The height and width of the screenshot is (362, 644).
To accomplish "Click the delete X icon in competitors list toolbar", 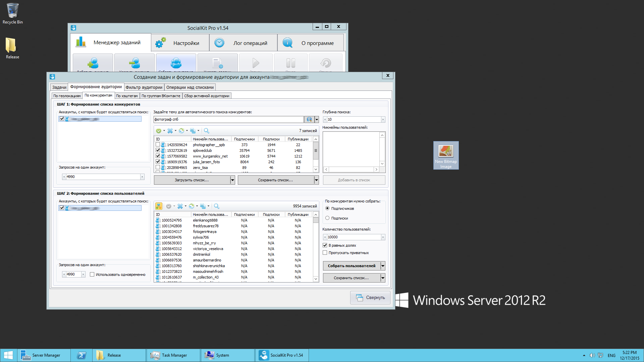I will point(170,131).
